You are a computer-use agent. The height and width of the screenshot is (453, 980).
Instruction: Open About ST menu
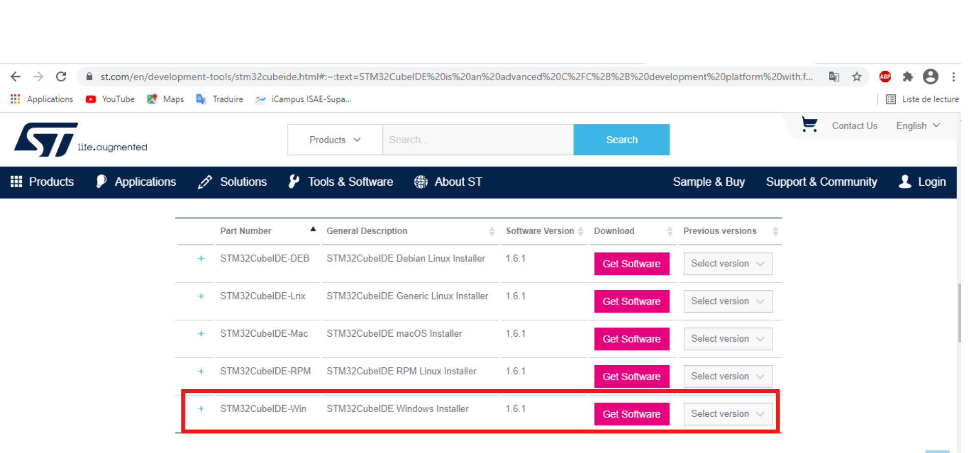click(x=448, y=182)
